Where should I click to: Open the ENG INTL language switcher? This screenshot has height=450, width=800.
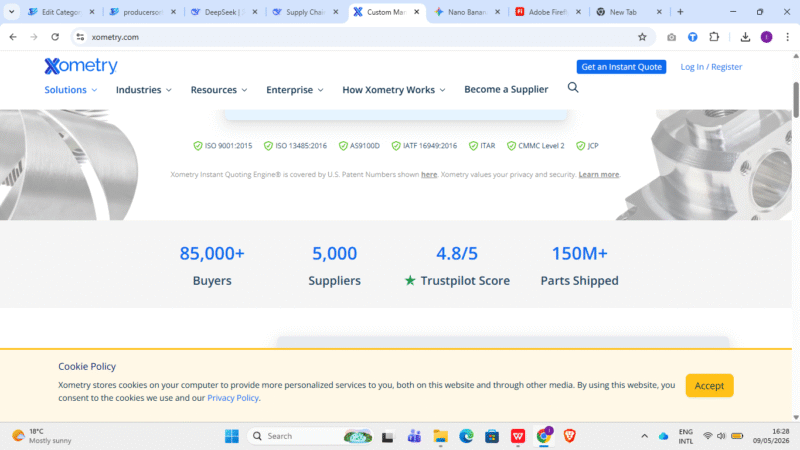coord(686,436)
